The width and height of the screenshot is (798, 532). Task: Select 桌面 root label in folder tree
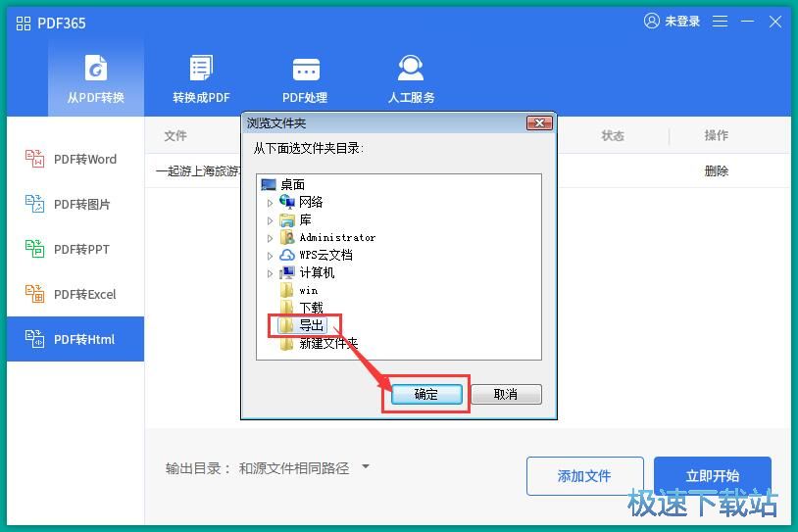pos(293,184)
